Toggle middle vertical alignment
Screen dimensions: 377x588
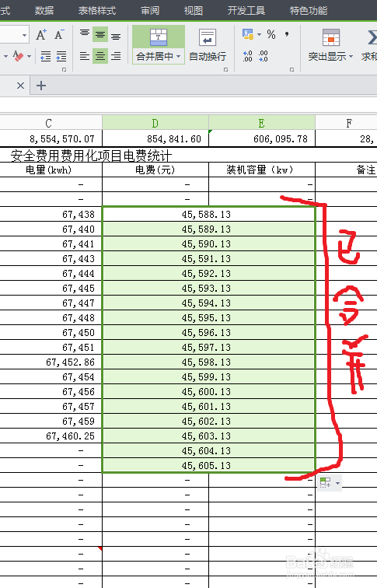(x=100, y=34)
